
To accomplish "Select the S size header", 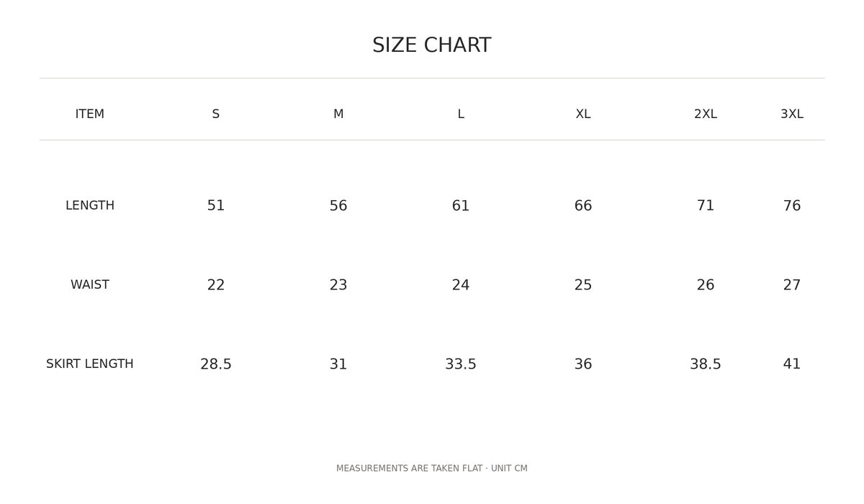I will 216,114.
